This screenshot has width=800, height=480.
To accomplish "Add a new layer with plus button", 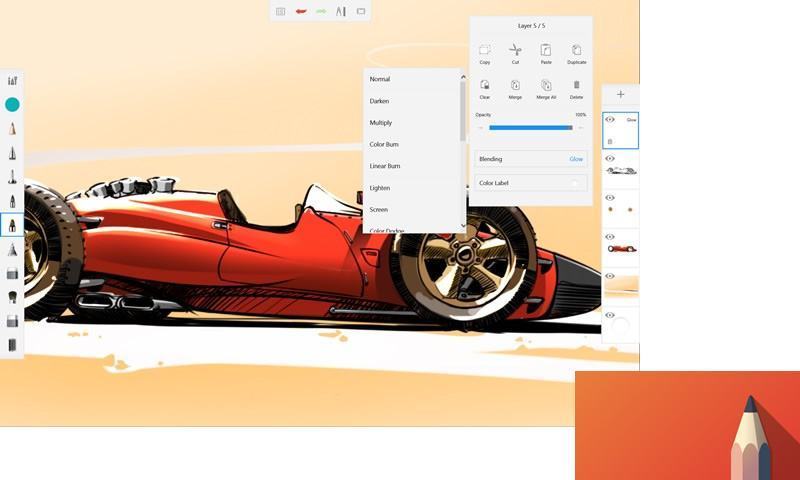I will click(x=620, y=94).
